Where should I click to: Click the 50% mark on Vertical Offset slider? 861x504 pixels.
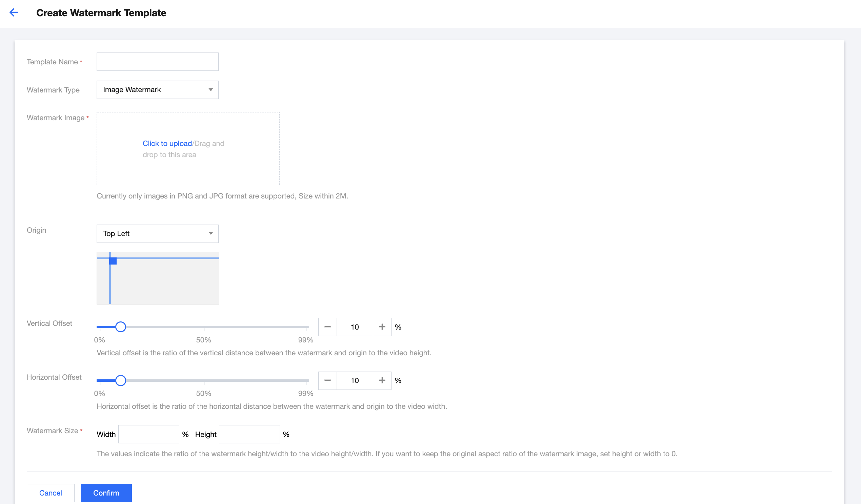[204, 327]
